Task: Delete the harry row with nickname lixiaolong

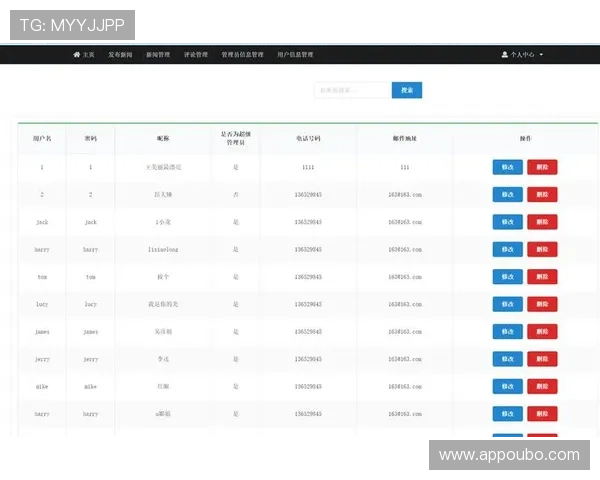Action: click(x=542, y=249)
